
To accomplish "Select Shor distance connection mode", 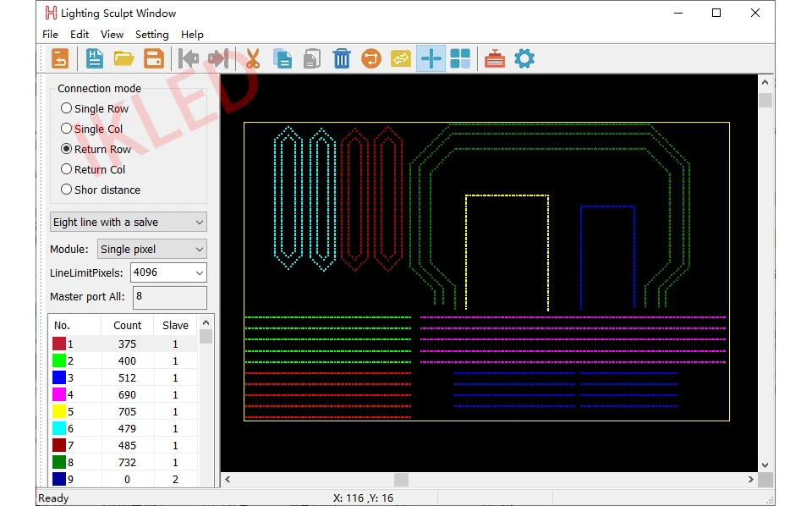I will 101,190.
